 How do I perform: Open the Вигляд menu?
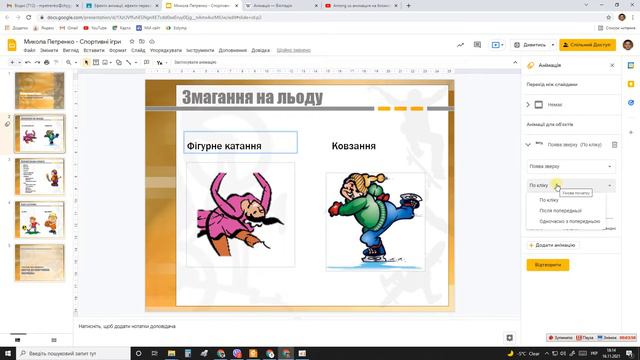(71, 51)
